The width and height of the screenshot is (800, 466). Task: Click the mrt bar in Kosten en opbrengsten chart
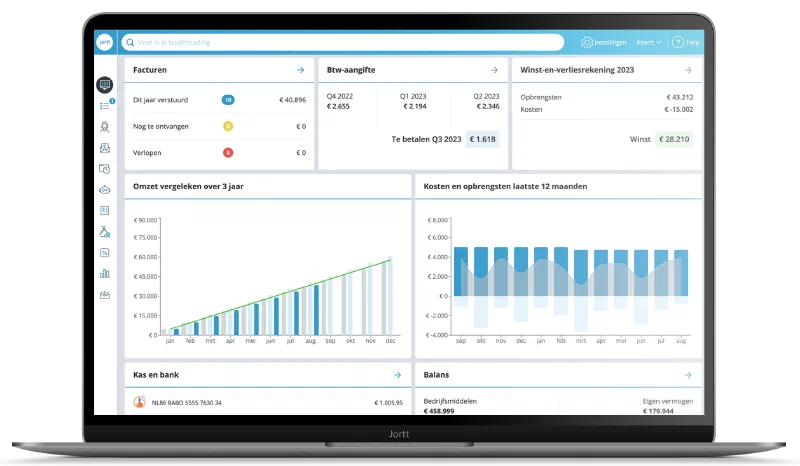(581, 273)
